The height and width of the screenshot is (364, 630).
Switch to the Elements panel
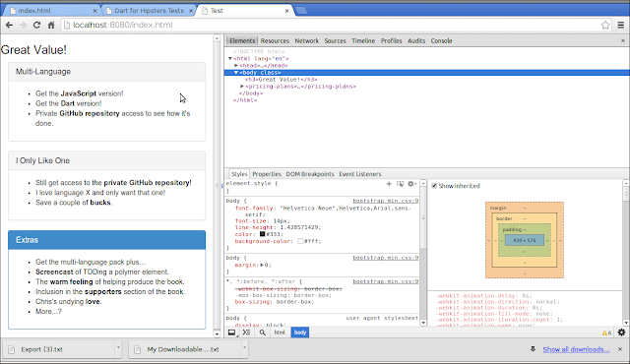242,41
